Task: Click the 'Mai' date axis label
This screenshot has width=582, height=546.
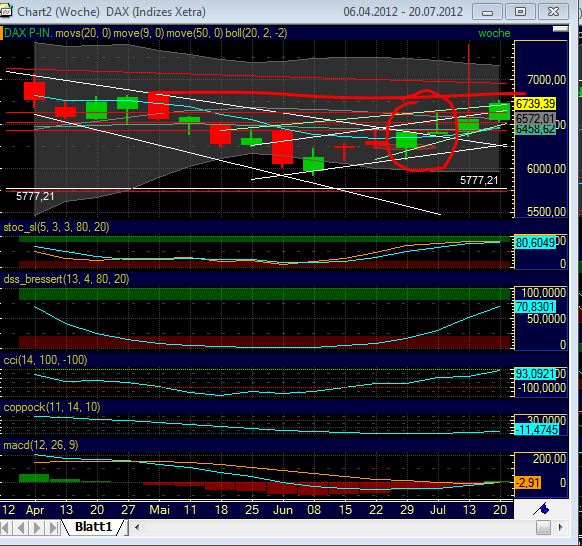Action: click(160, 510)
